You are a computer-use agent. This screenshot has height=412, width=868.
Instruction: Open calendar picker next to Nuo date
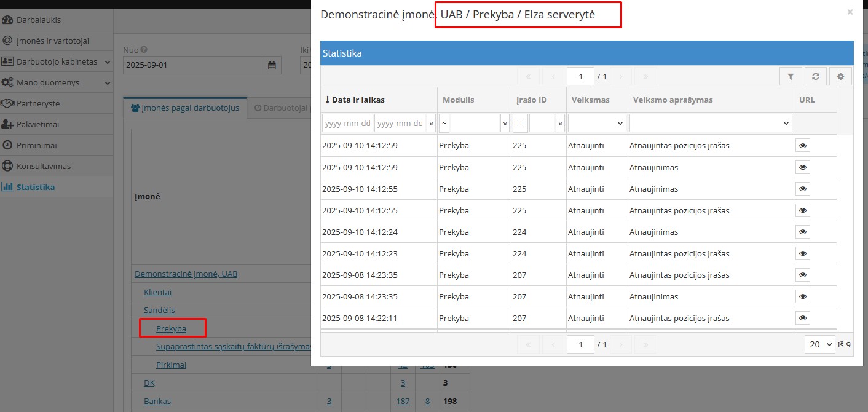pos(272,65)
